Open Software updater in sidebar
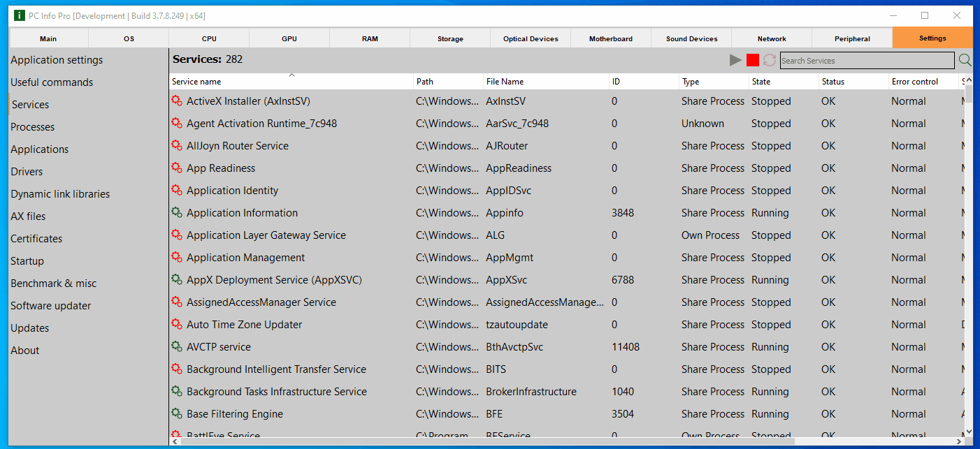 [x=51, y=306]
